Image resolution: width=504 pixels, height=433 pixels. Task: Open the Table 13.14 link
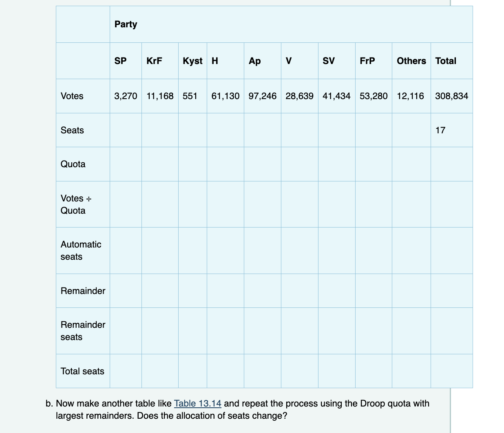197,404
